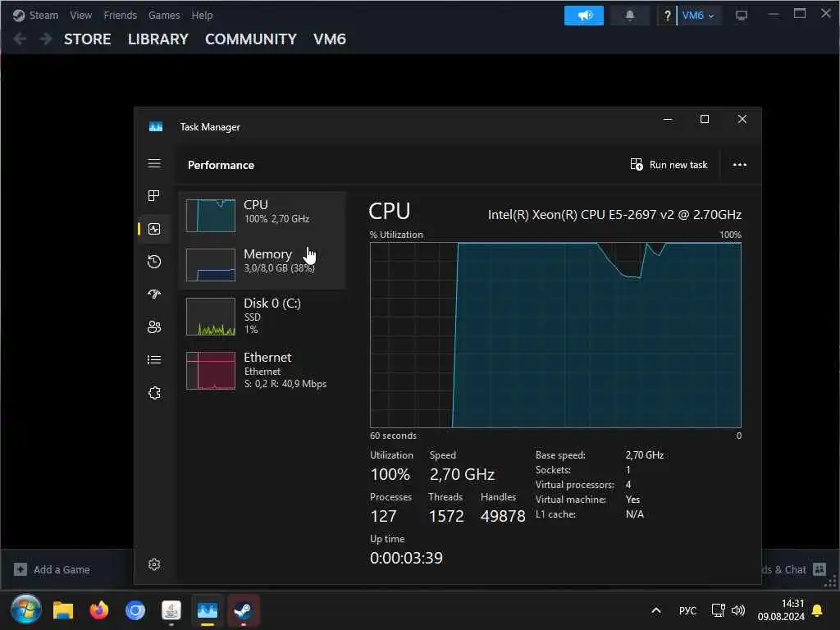The width and height of the screenshot is (840, 630).
Task: Switch to Task Manager on the taskbar
Action: tap(208, 610)
